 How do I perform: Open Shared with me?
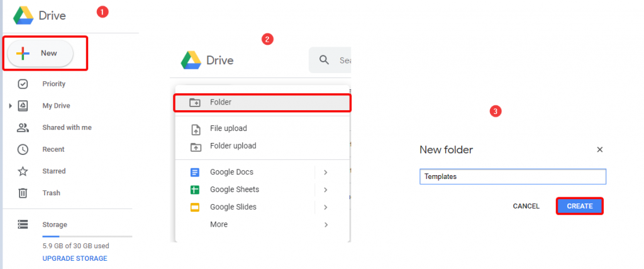click(x=68, y=127)
